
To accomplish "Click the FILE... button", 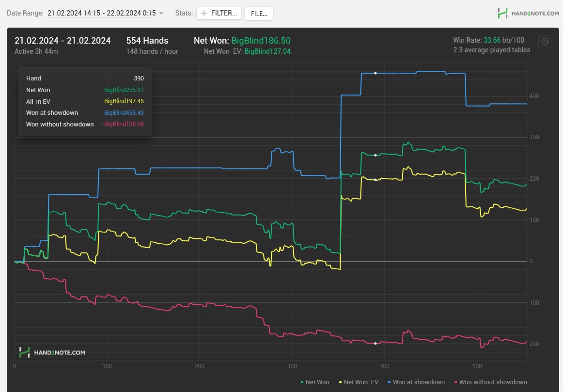I will point(259,14).
